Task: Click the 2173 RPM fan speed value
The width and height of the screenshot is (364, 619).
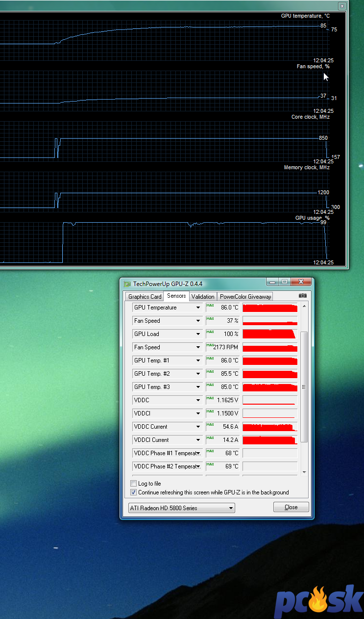Action: [222, 347]
